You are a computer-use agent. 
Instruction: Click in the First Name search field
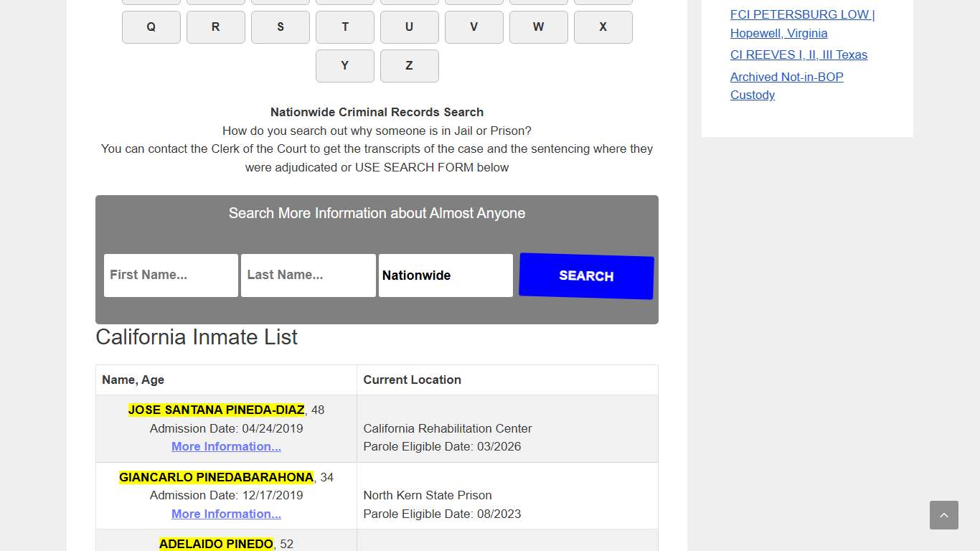tap(171, 275)
